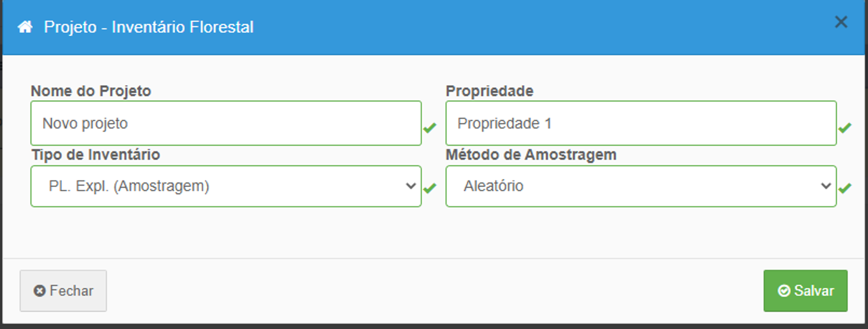This screenshot has width=868, height=329.
Task: Click the circled X icon inside Fechar
Action: [39, 291]
